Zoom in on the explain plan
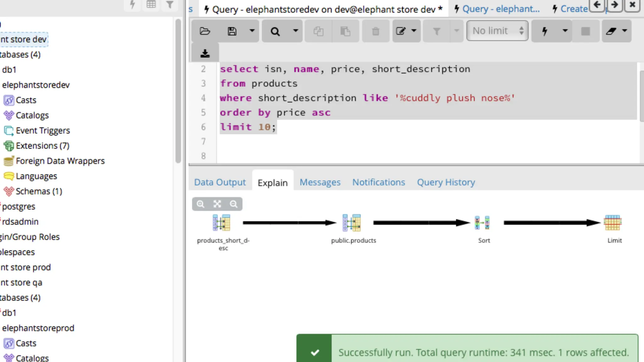 (200, 204)
